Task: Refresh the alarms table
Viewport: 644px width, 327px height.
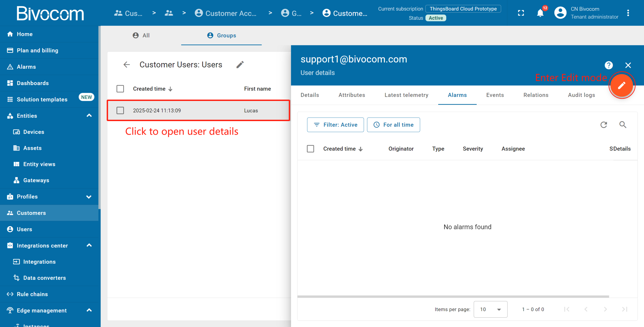Action: click(x=604, y=125)
